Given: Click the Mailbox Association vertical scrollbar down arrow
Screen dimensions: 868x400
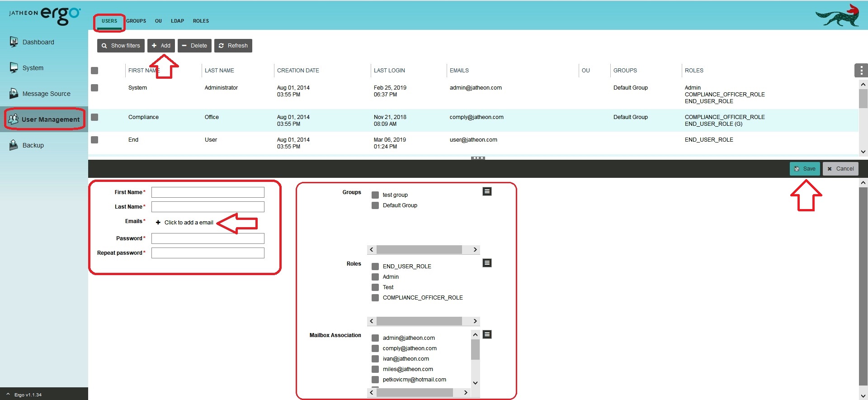Looking at the screenshot, I should (x=475, y=383).
